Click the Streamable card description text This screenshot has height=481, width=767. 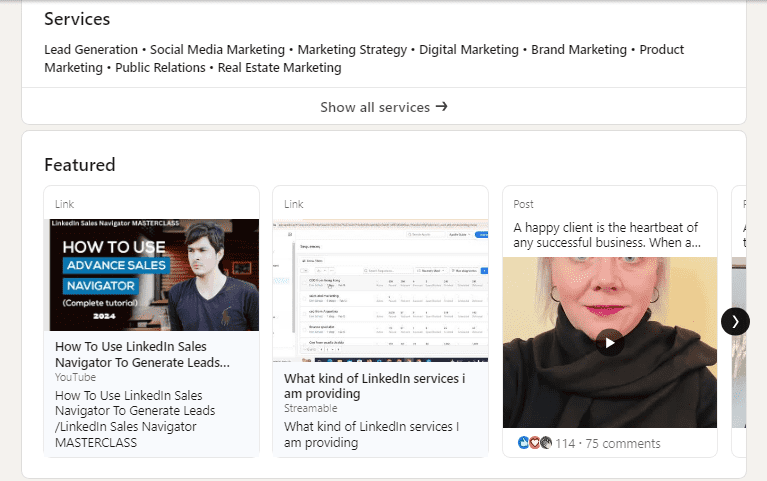click(x=371, y=434)
